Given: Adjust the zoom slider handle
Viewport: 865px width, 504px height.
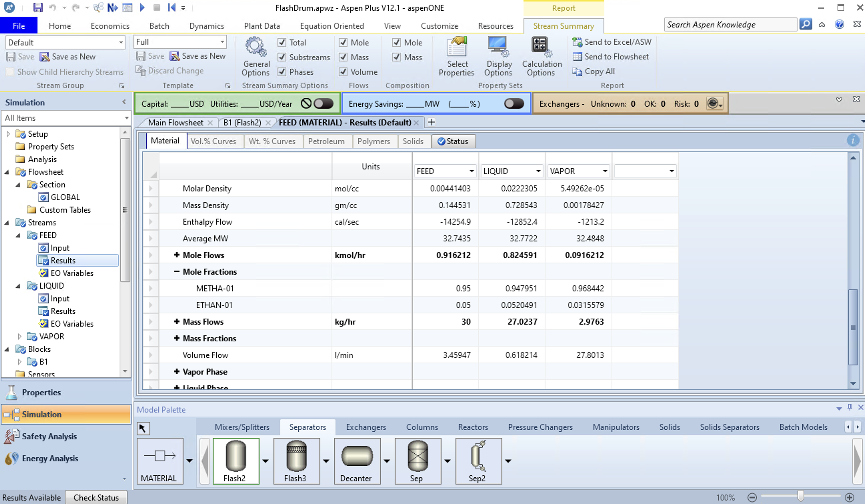Looking at the screenshot, I should pyautogui.click(x=800, y=496).
